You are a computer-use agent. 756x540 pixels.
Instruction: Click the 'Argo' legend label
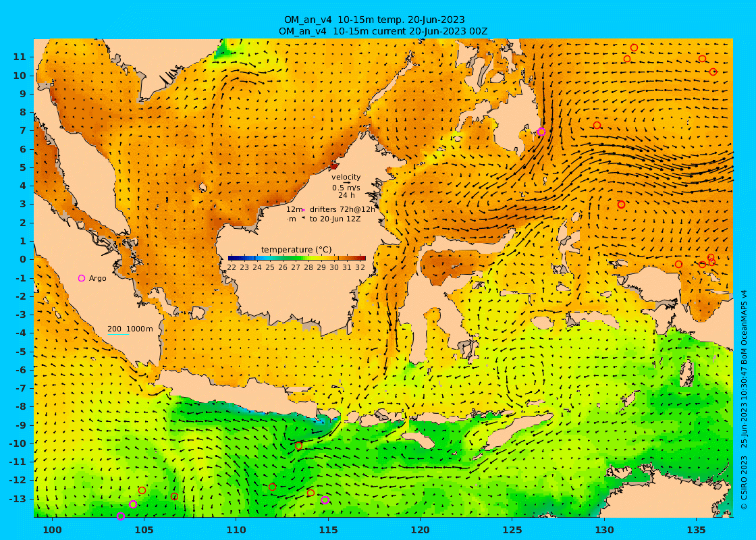[x=97, y=278]
